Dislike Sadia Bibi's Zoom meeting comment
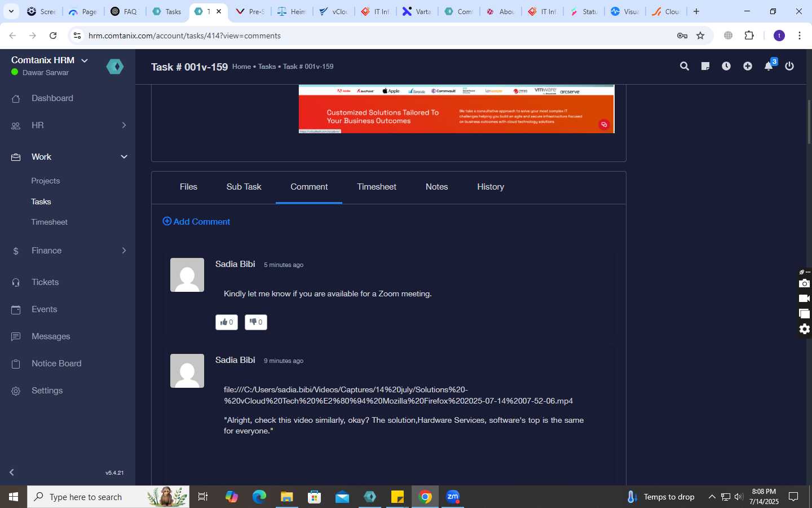 click(256, 322)
